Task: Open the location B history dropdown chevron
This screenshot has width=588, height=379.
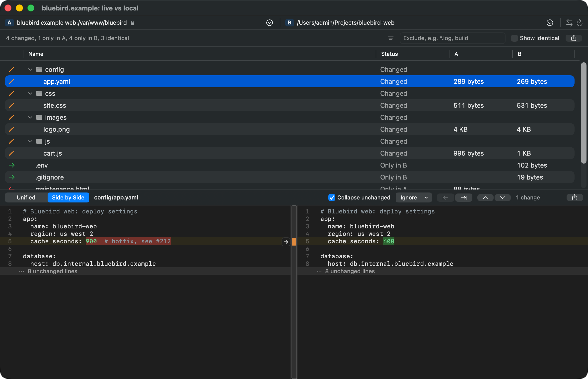Action: click(x=550, y=23)
